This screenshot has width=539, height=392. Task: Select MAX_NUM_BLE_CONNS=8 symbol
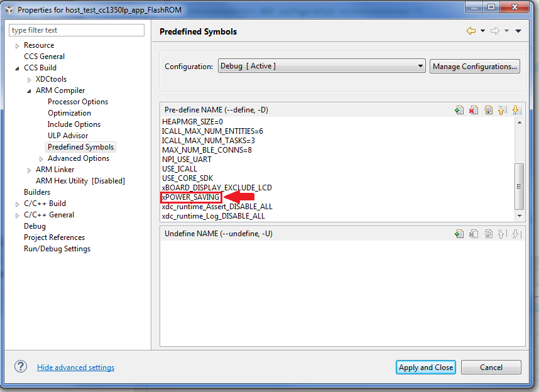207,150
